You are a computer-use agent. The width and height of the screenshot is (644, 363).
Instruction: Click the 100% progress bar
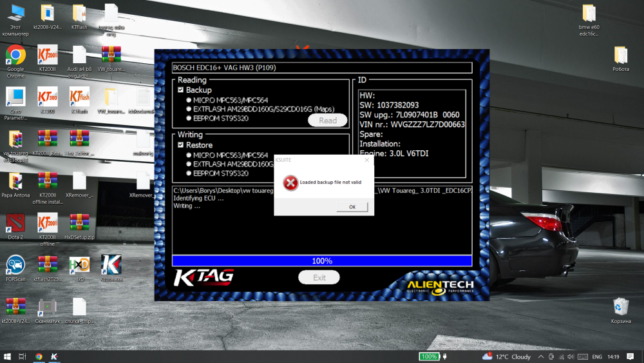[322, 260]
